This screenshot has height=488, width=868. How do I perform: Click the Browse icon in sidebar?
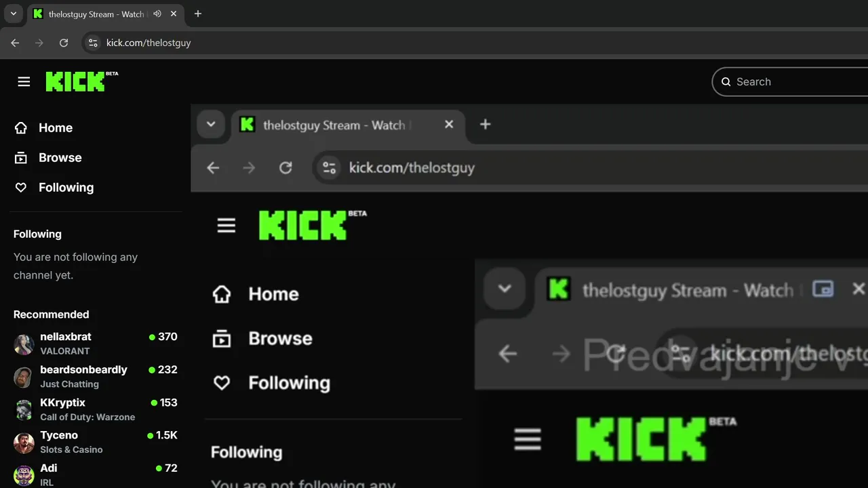click(x=21, y=158)
